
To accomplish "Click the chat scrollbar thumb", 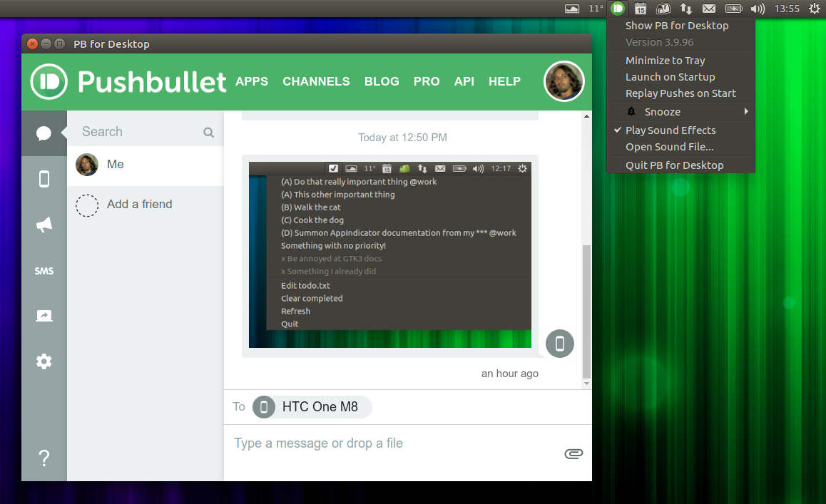I will click(586, 312).
